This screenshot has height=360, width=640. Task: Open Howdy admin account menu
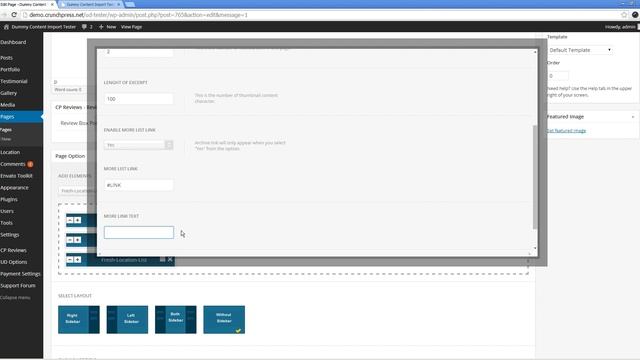[620, 27]
